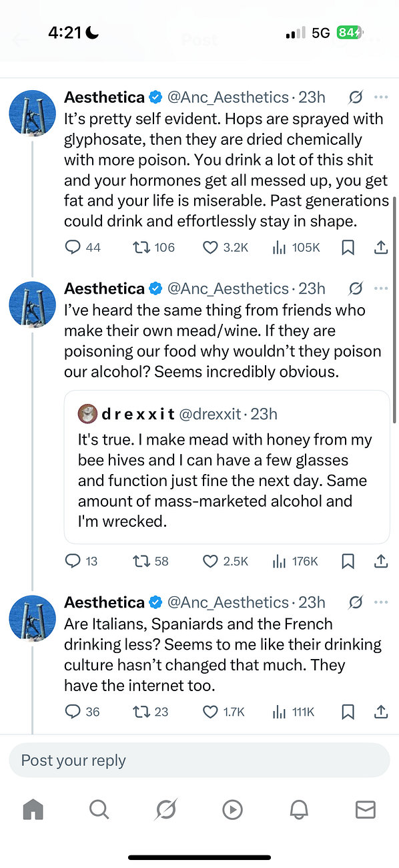
Task: Open replies on the 44-comment post
Action: (x=83, y=248)
